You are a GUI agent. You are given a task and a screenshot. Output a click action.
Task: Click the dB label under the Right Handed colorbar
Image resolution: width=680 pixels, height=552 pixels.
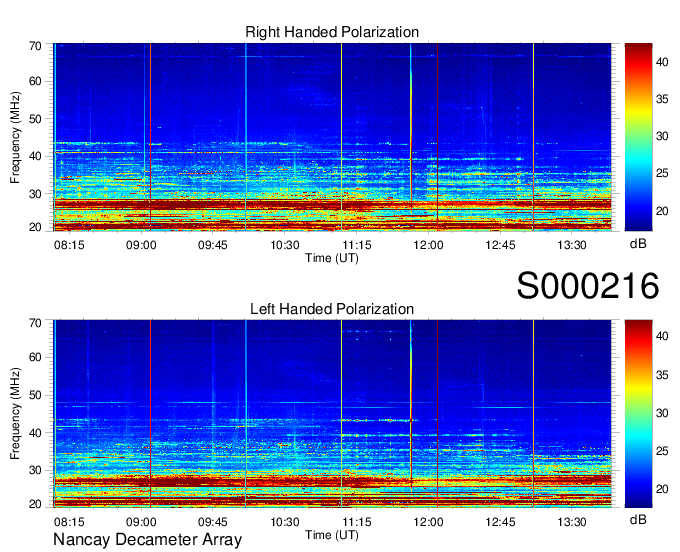click(638, 244)
